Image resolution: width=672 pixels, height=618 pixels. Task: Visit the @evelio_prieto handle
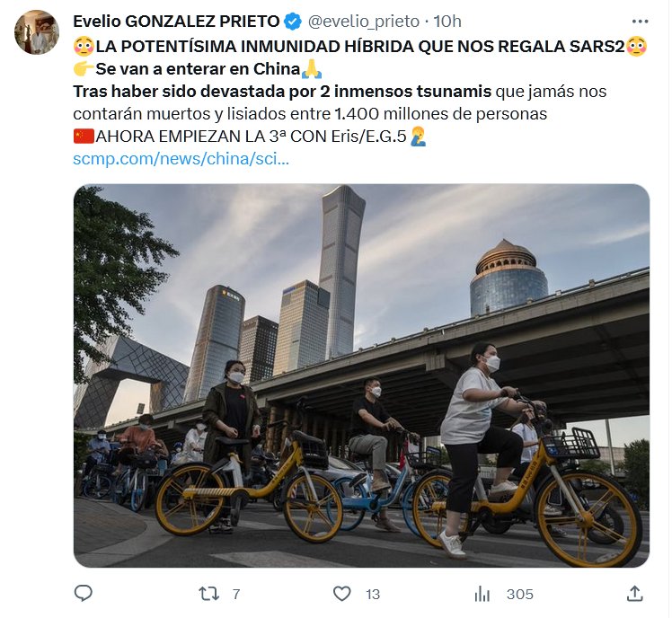[364, 22]
